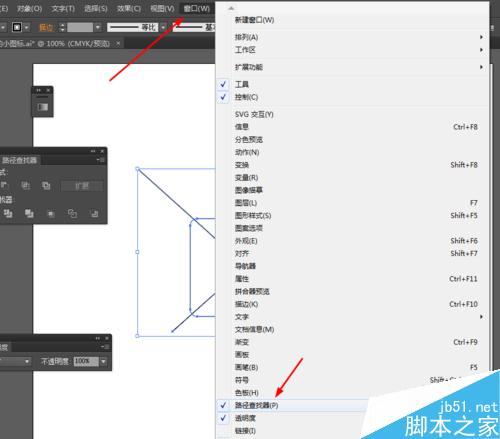
Task: Toggle 工具 (Tools) panel checkmark item
Action: pyautogui.click(x=353, y=84)
